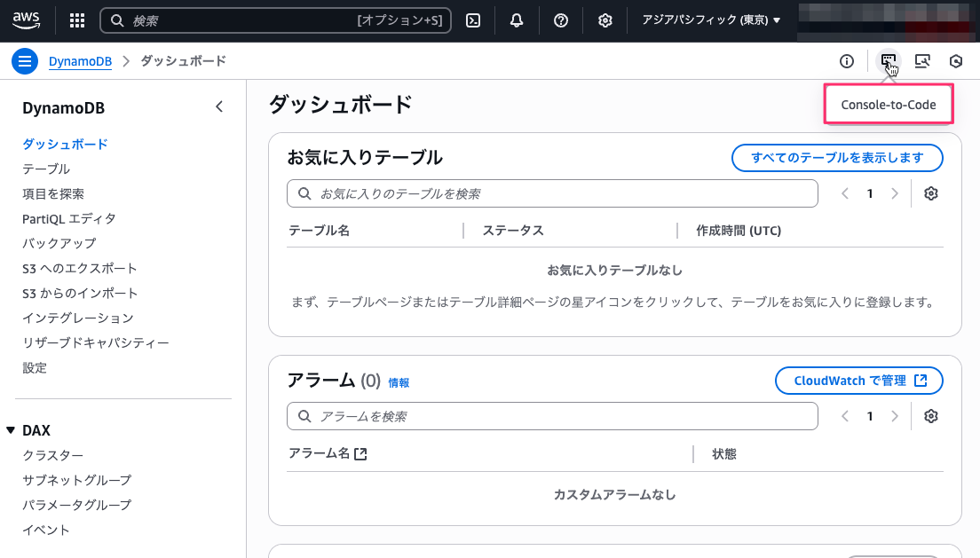Focus the アラームを検索 field
Image resolution: width=980 pixels, height=558 pixels.
click(x=552, y=416)
